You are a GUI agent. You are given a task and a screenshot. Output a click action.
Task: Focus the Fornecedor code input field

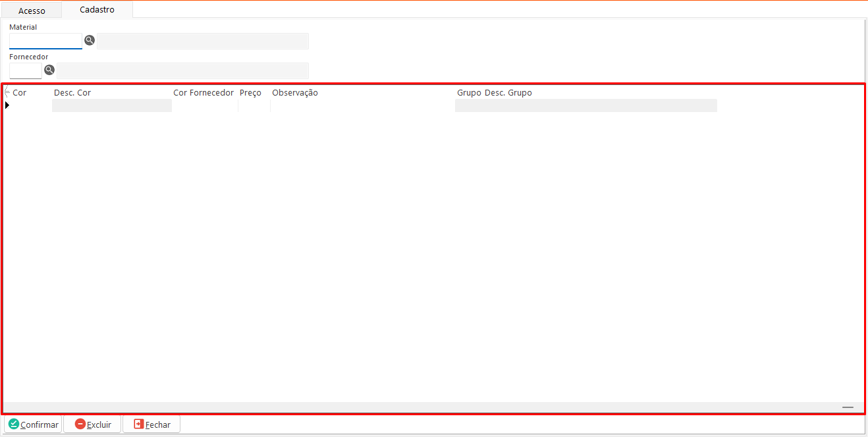26,71
